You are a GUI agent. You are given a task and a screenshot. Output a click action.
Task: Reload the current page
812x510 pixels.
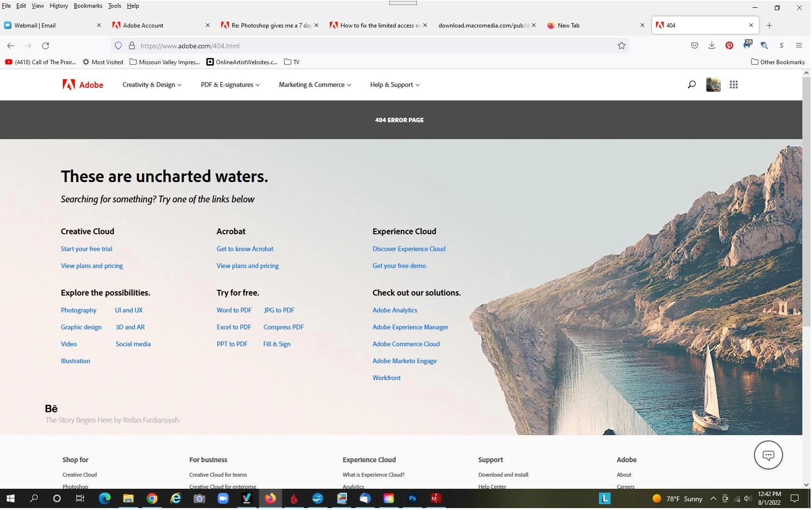click(45, 46)
